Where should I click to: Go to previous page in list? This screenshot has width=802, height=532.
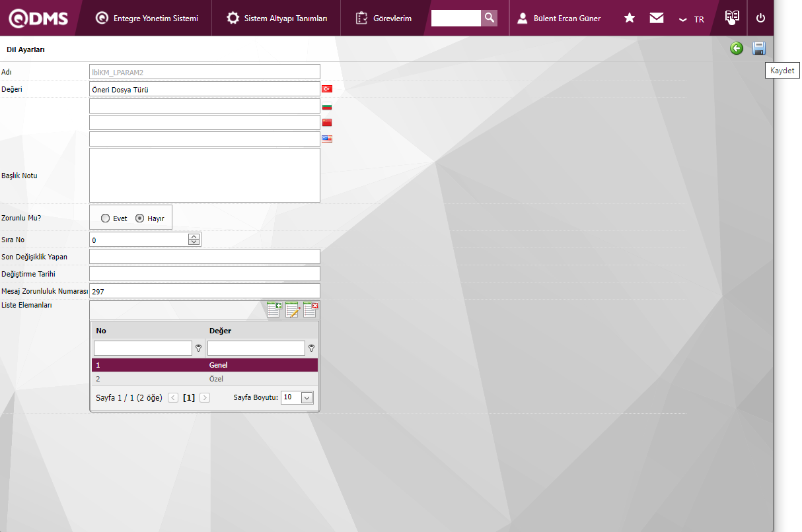click(173, 397)
